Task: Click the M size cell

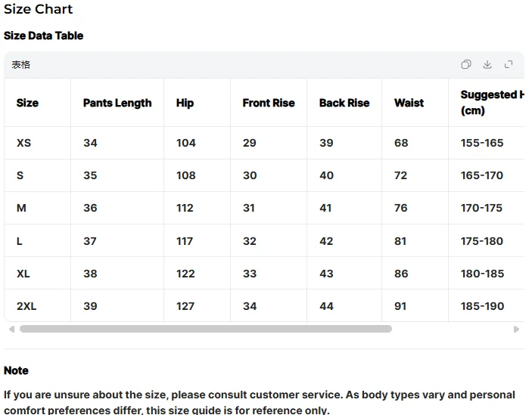Action: pos(21,208)
